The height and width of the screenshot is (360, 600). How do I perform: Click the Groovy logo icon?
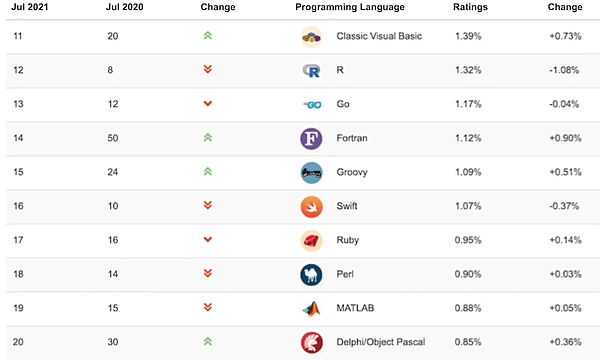click(311, 173)
